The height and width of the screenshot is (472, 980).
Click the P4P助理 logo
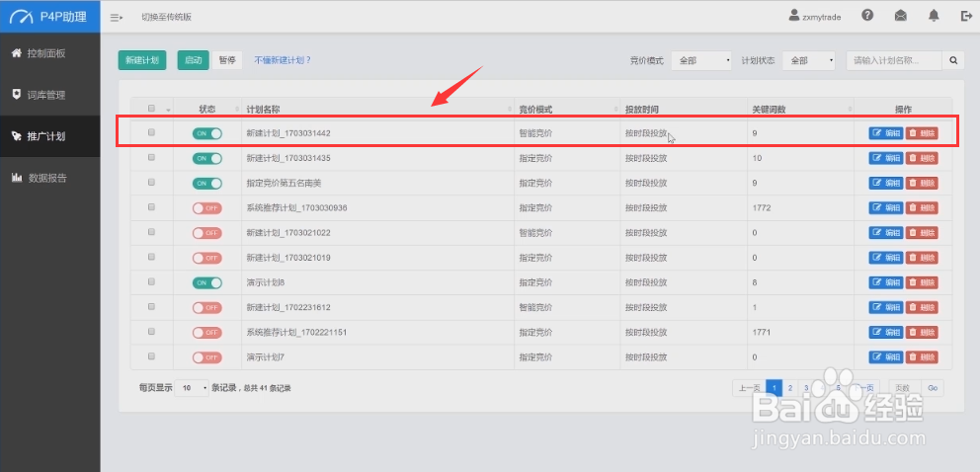(50, 16)
